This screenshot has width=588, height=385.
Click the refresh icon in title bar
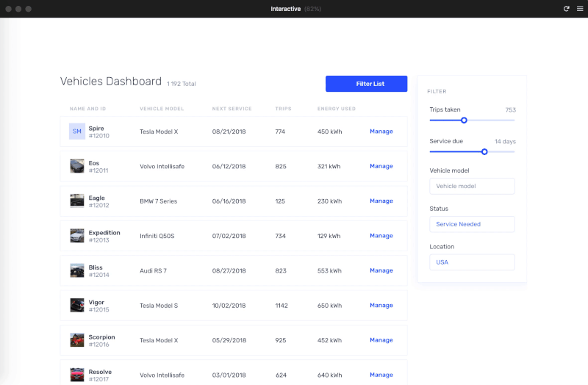[x=566, y=9]
